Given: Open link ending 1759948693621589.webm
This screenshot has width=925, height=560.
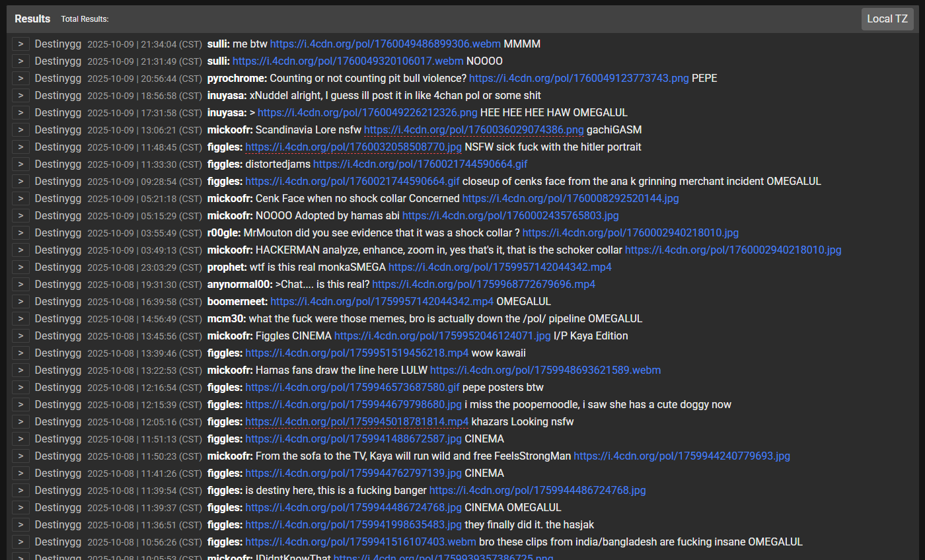Looking at the screenshot, I should (x=545, y=370).
